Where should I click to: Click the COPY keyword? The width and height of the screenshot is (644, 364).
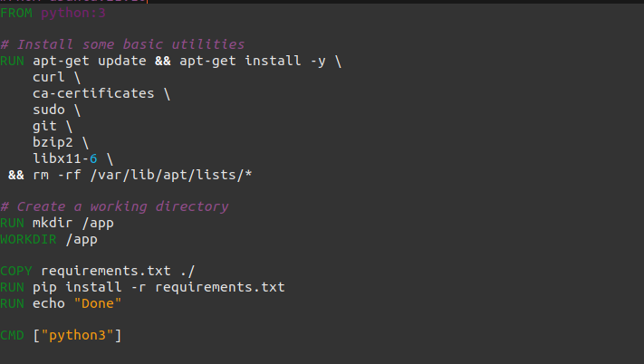pyautogui.click(x=16, y=272)
